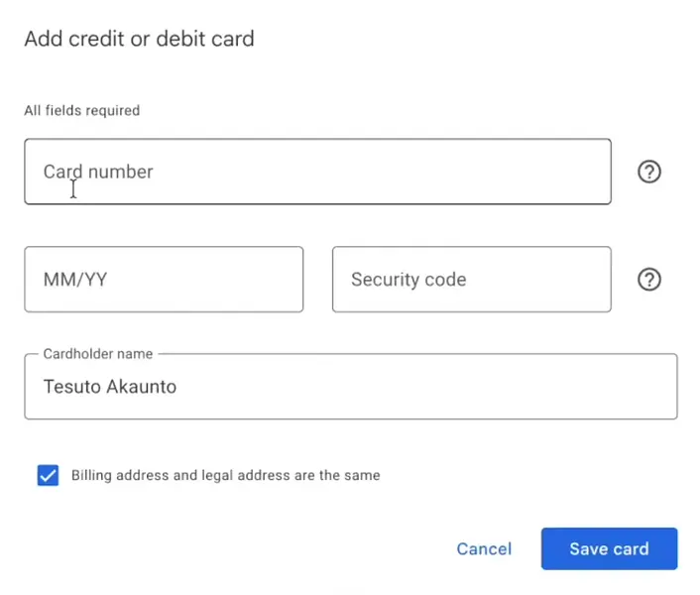700x595 pixels.
Task: Click the 'All fields required' note
Action: pos(81,111)
